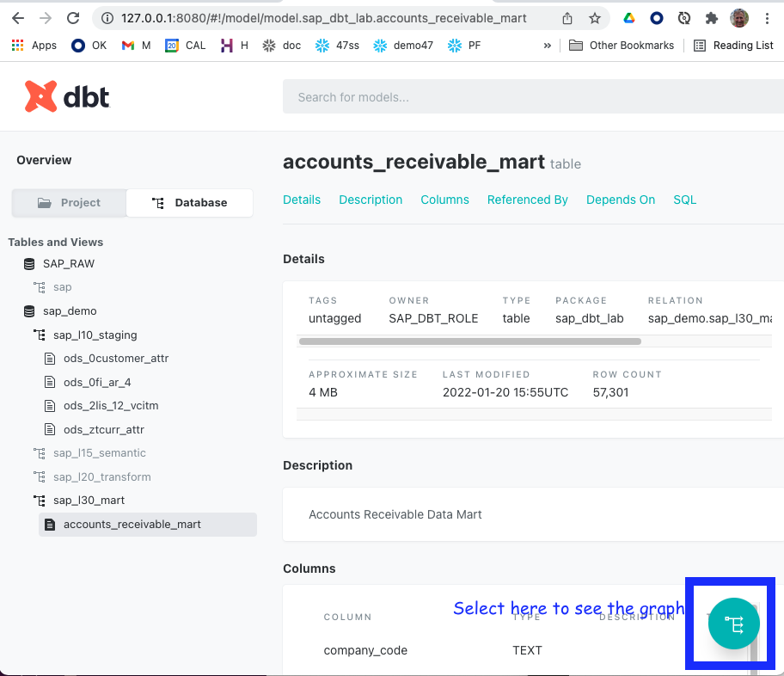Switch to the Database tab
784x676 pixels.
tap(189, 203)
